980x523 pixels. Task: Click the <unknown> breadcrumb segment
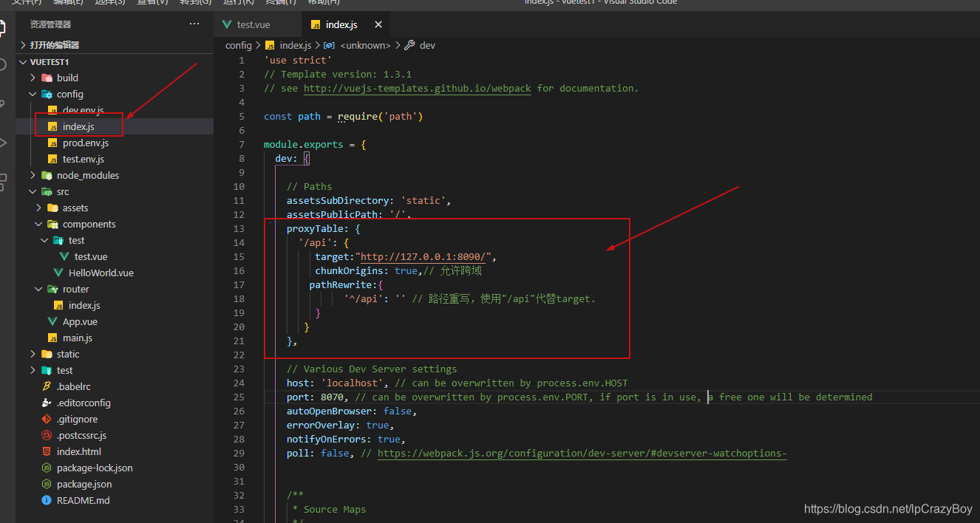tap(365, 45)
